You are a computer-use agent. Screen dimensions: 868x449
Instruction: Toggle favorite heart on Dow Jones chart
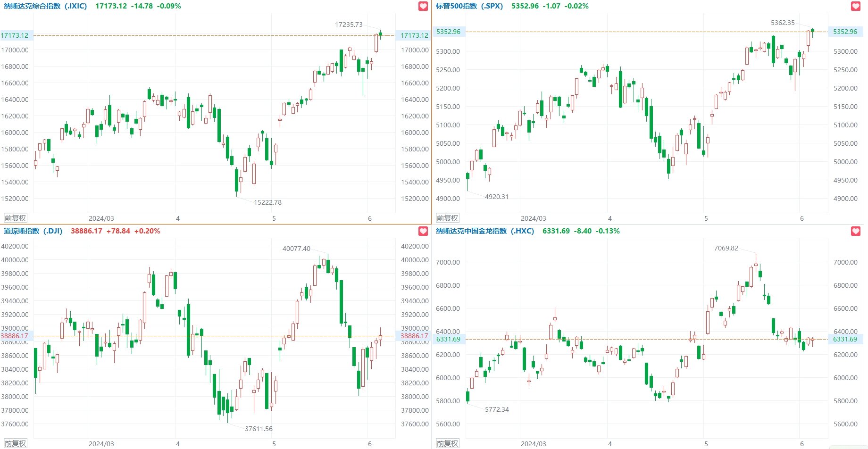pyautogui.click(x=423, y=231)
